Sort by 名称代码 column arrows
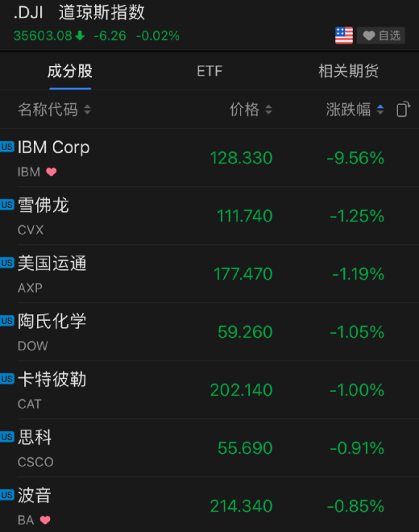 tap(87, 110)
